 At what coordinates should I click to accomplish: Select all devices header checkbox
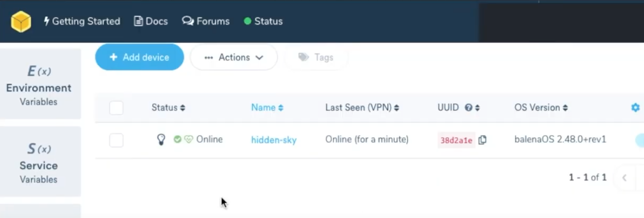[116, 108]
